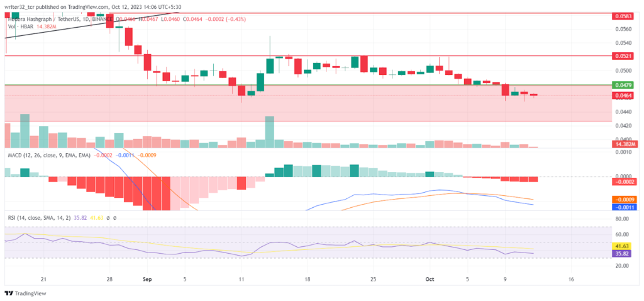This screenshot has width=644, height=301.
Task: Click the 0.0560 price axis value
Action: (x=623, y=29)
